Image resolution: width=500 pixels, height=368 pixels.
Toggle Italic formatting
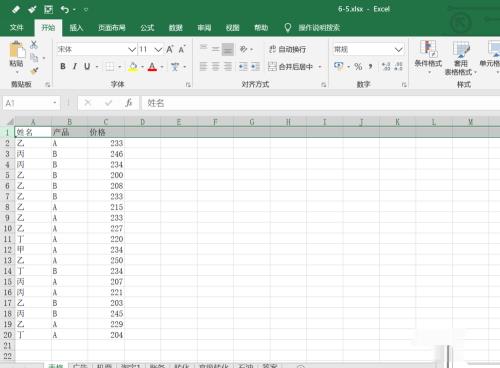pos(75,67)
